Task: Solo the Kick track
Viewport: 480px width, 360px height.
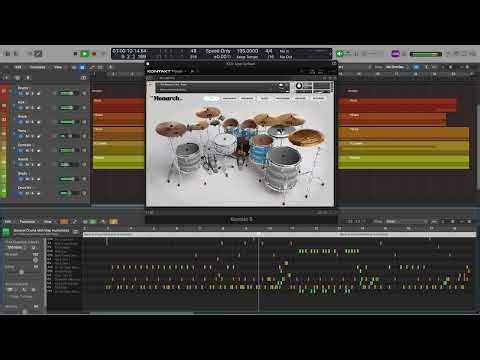Action: pos(33,108)
